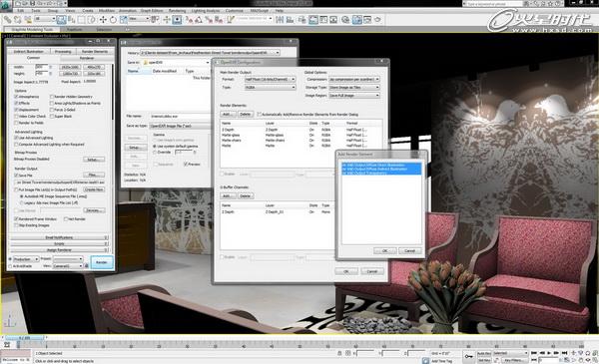Screen dimensions: 599x364
Task: Toggle the Save File checkbox
Action: coord(16,176)
